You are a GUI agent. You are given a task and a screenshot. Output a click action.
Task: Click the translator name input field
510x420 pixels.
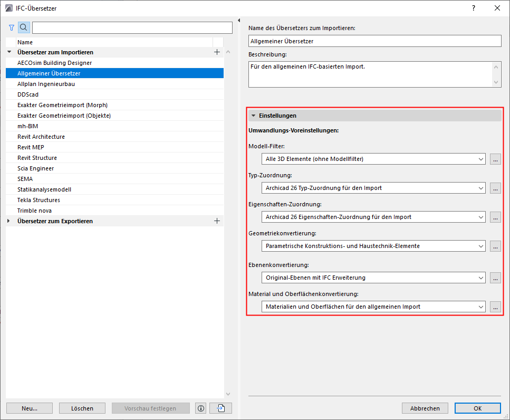pos(374,41)
